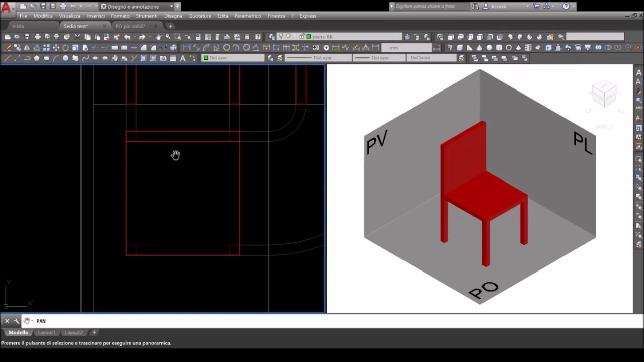Image resolution: width=644 pixels, height=362 pixels.
Task: Click the green DaLayer color swatch
Action: click(206, 58)
